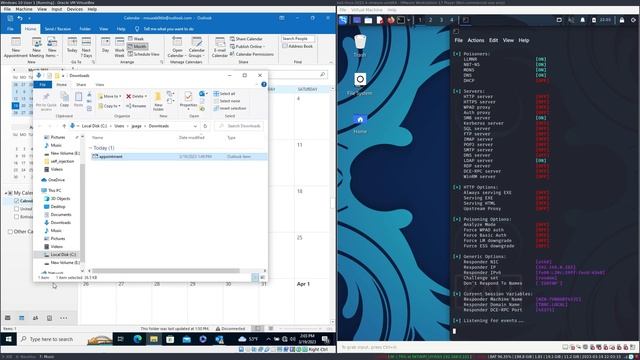This screenshot has width=640, height=360.
Task: Open Copy to dropdown in explorer
Action: 109,106
